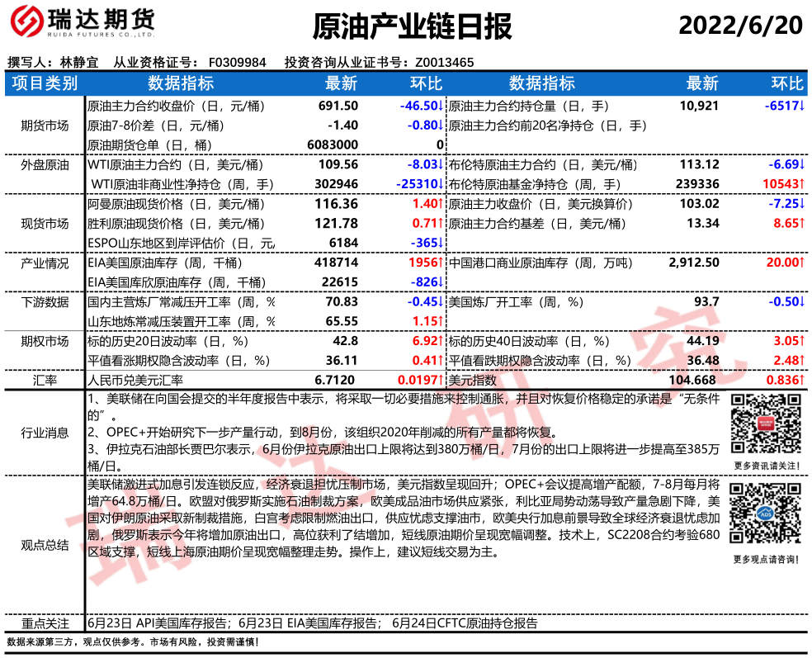Viewport: 812px width, 658px height.
Task: Select the report date 2022/6/20
Action: tap(740, 26)
